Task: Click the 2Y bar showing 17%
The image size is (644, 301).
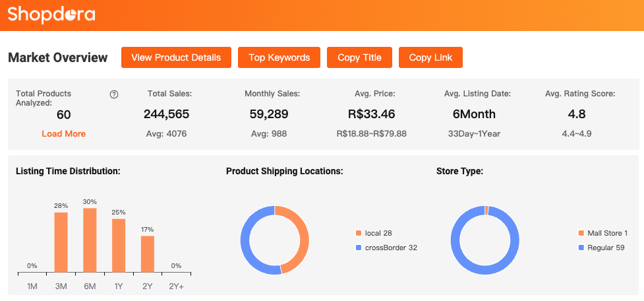Action: pos(148,253)
